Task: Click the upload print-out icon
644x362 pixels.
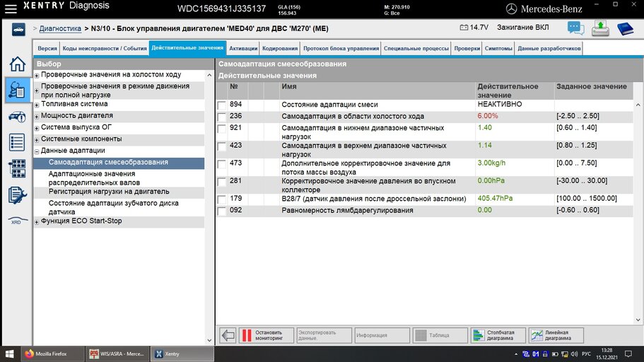Action: 600,28
